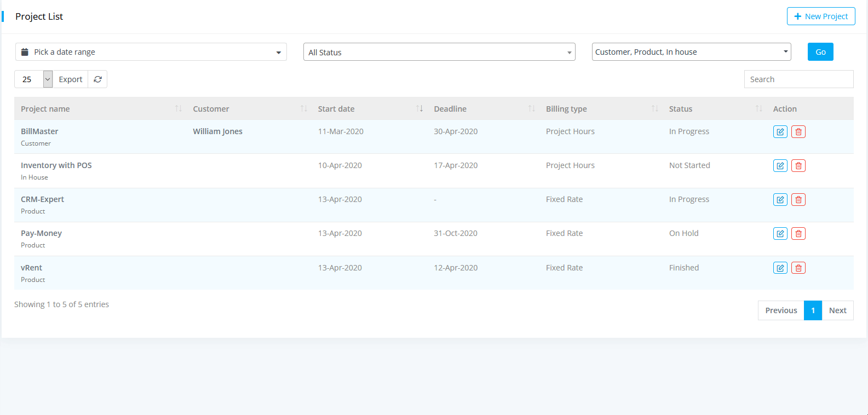Go to page 1 in pagination
868x415 pixels.
pyautogui.click(x=813, y=310)
